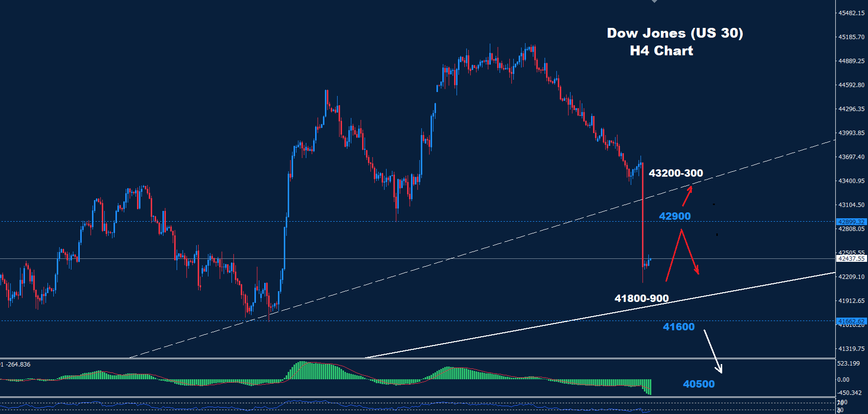Click the chart shift triangle marker at top
This screenshot has height=414, width=868.
[x=654, y=1]
